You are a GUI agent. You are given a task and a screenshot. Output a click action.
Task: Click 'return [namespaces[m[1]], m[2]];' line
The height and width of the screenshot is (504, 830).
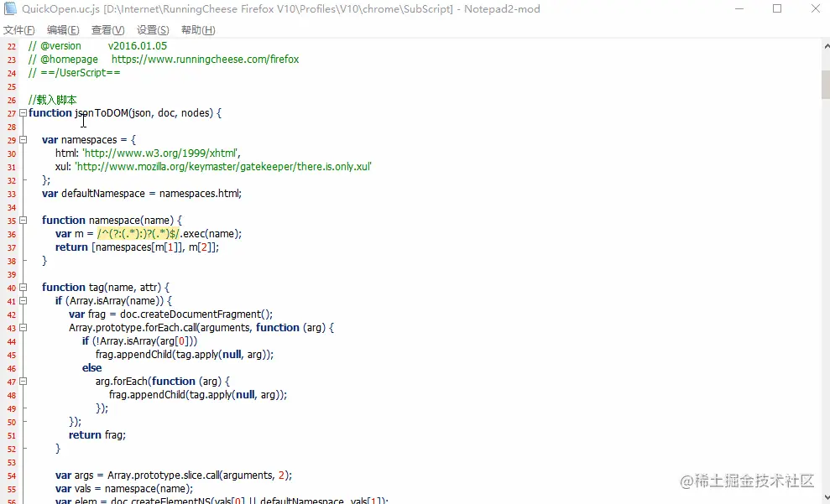(x=137, y=247)
